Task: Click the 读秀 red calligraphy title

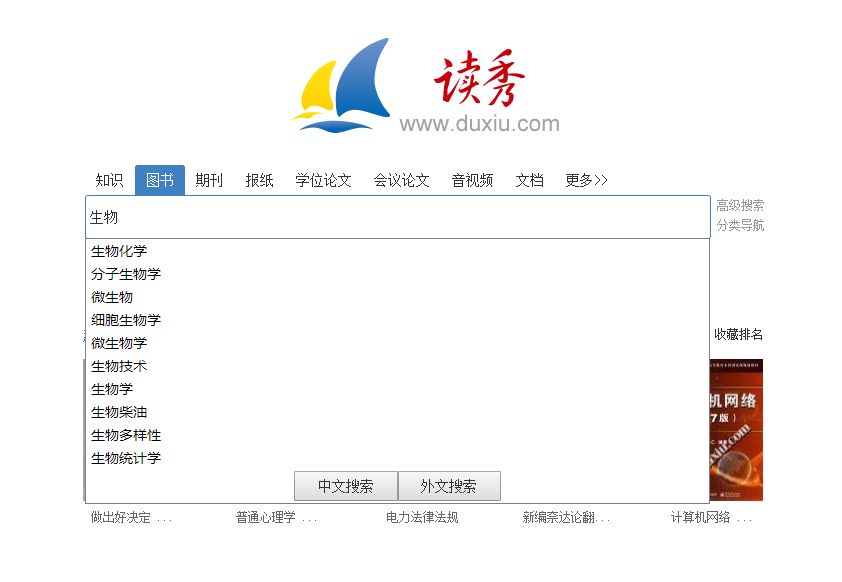Action: click(x=479, y=77)
